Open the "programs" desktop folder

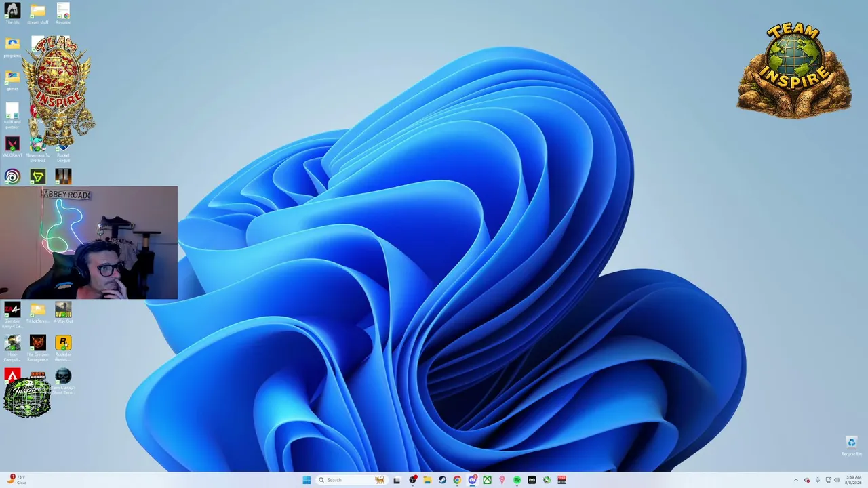(12, 47)
